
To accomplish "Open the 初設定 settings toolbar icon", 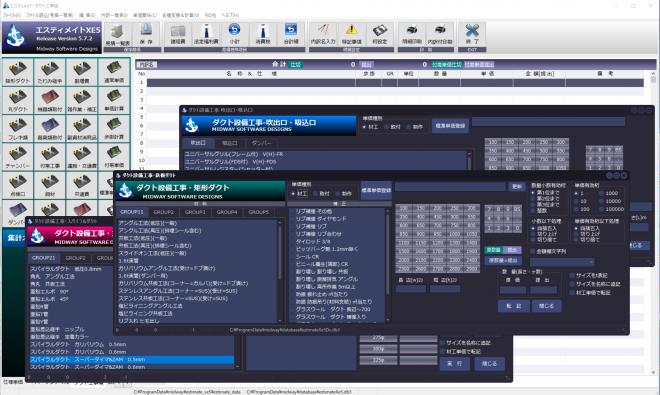I will [x=380, y=34].
